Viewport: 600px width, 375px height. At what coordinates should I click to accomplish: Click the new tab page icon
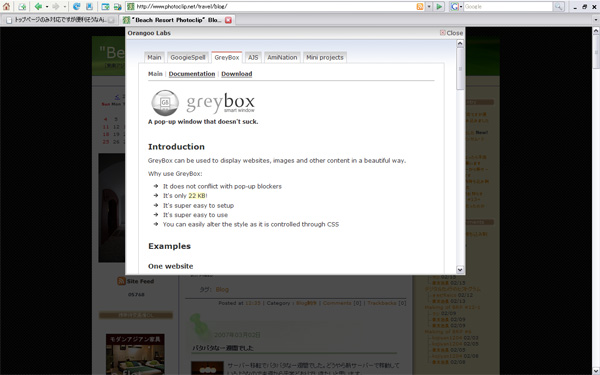point(22,7)
